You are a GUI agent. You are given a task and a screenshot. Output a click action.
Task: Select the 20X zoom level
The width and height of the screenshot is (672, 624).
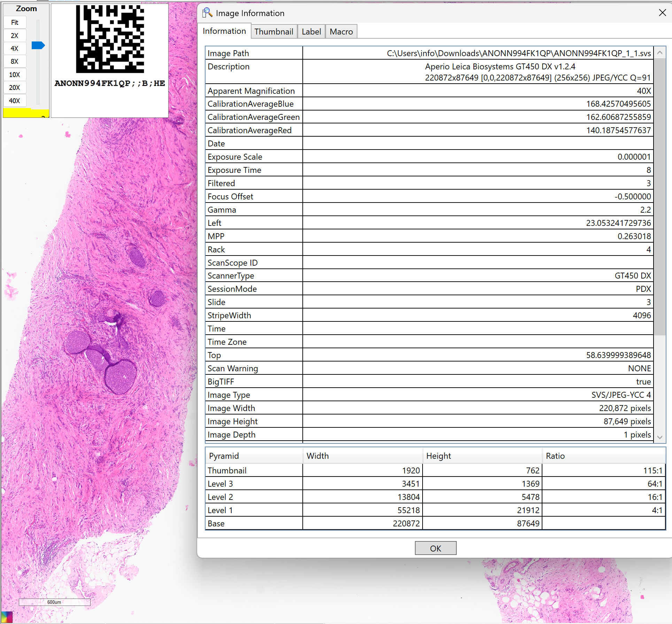15,87
